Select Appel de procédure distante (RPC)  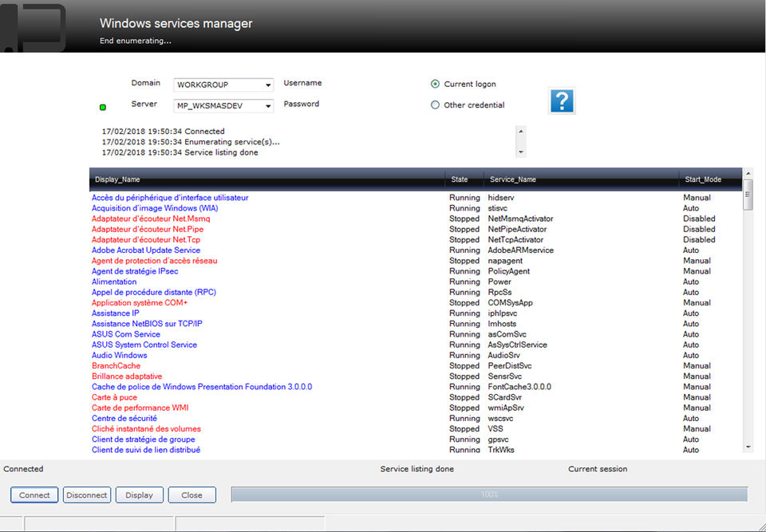pyautogui.click(x=154, y=292)
